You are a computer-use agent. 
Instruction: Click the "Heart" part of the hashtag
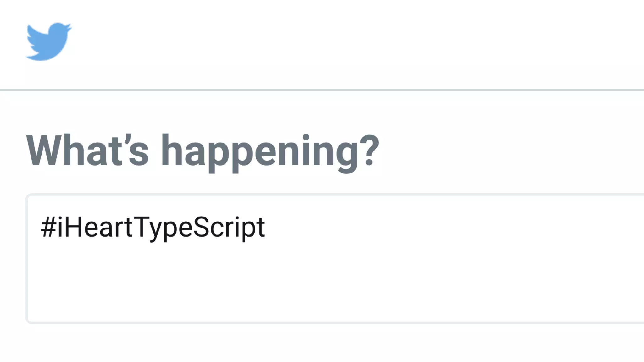point(99,227)
